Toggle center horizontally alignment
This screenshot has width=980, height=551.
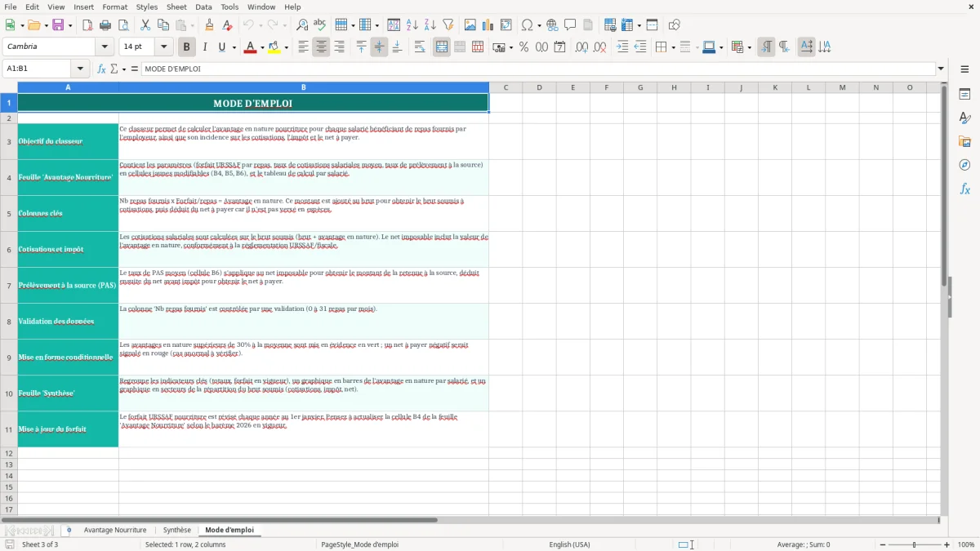[321, 47]
